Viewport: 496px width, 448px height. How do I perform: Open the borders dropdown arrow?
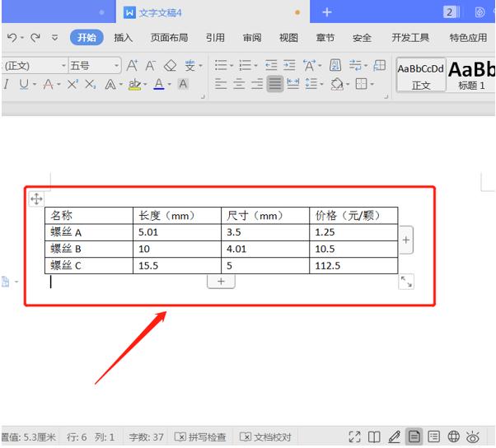(x=372, y=84)
